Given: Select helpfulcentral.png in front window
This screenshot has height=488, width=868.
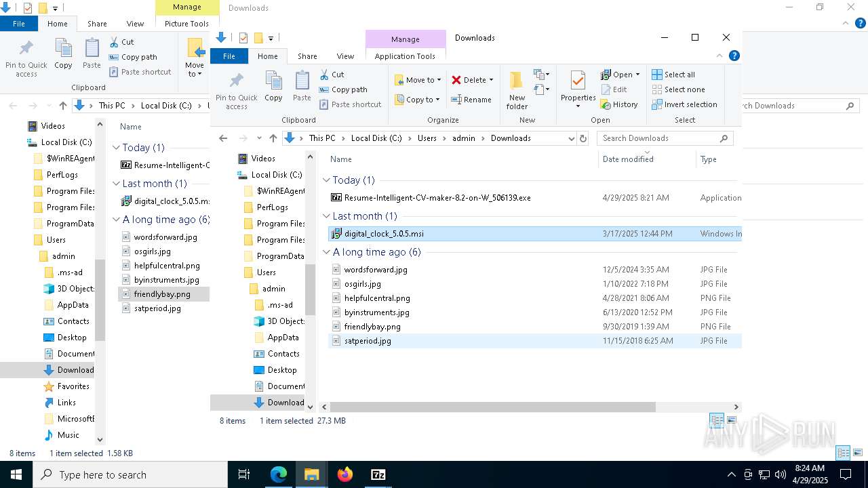Looking at the screenshot, I should click(377, 298).
